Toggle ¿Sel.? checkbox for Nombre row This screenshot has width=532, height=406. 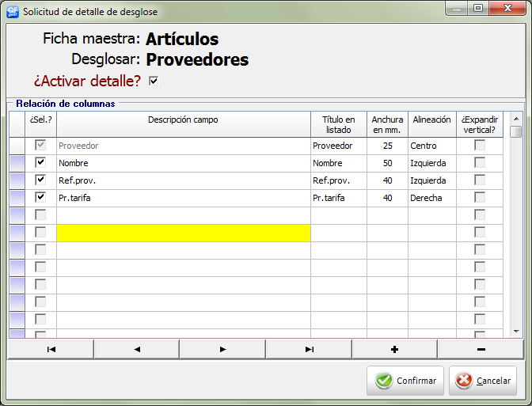pos(40,162)
